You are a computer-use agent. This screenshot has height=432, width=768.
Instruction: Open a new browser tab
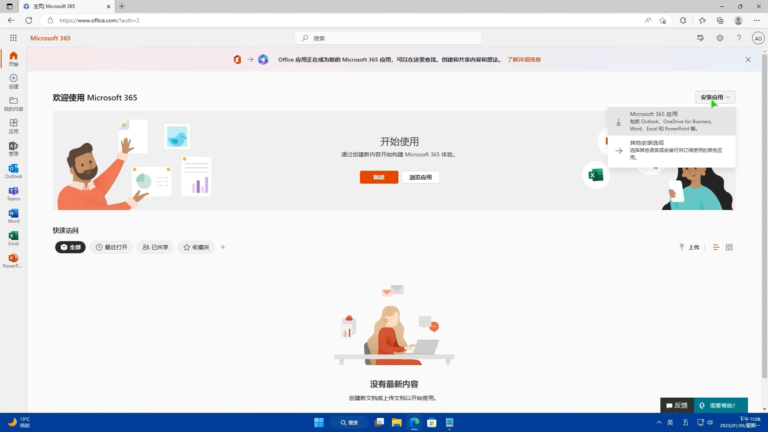(x=122, y=6)
